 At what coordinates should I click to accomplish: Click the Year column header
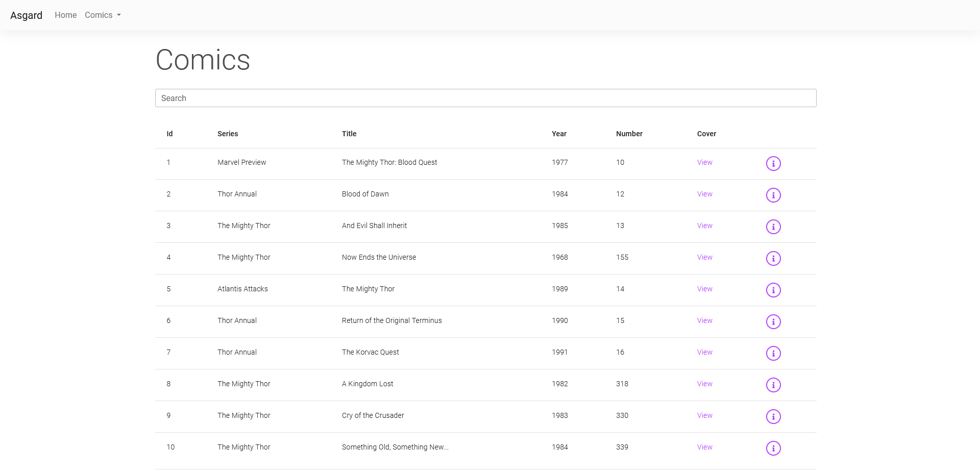tap(559, 134)
